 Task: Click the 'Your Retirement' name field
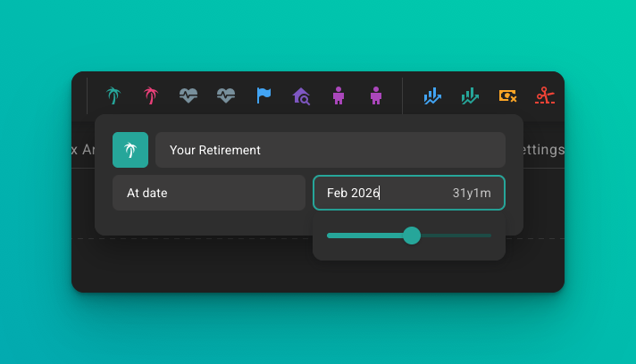point(331,150)
